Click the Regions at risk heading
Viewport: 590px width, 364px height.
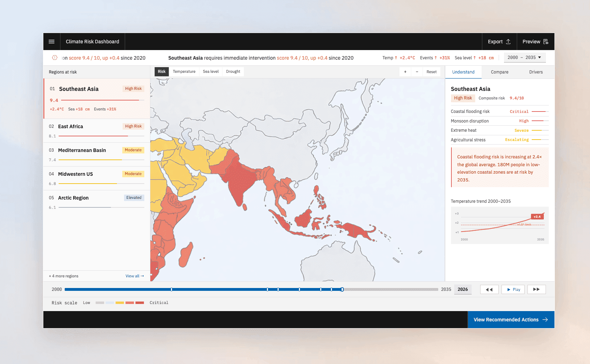pos(63,72)
